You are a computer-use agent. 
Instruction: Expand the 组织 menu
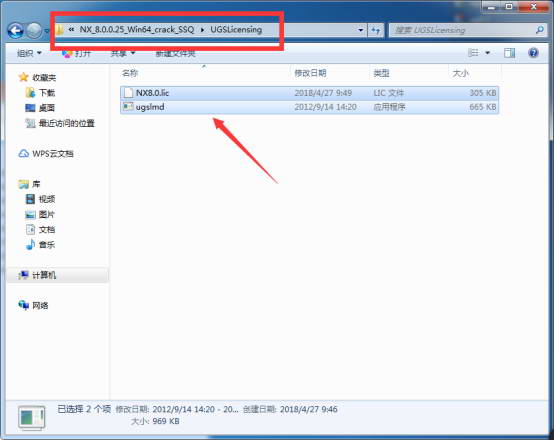click(29, 53)
